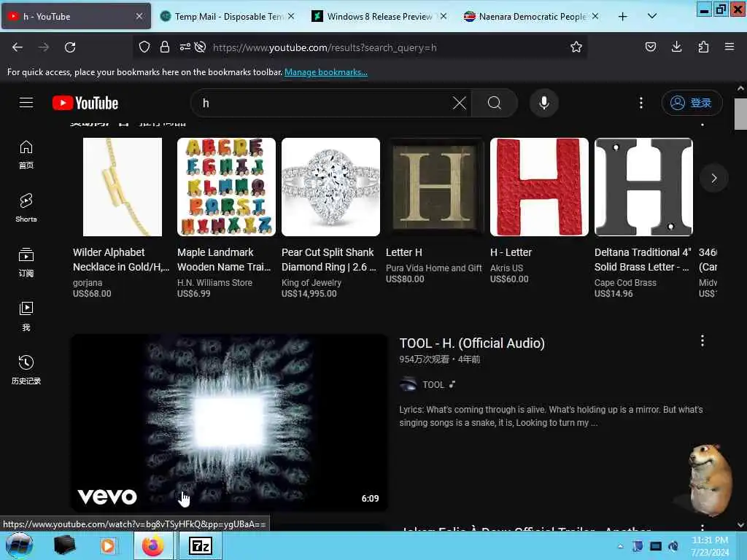This screenshot has width=747, height=560.
Task: Close the h - YouTube tab
Action: pos(139,17)
